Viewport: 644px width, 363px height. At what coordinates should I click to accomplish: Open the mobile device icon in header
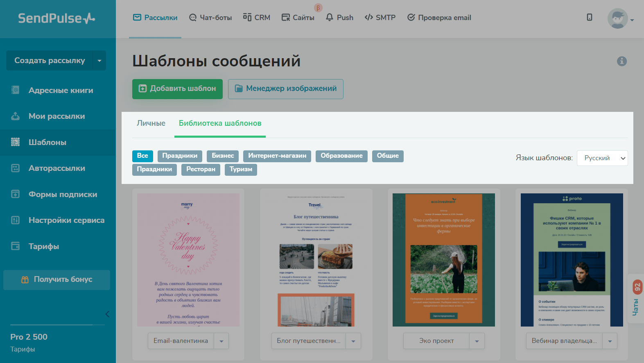(589, 17)
